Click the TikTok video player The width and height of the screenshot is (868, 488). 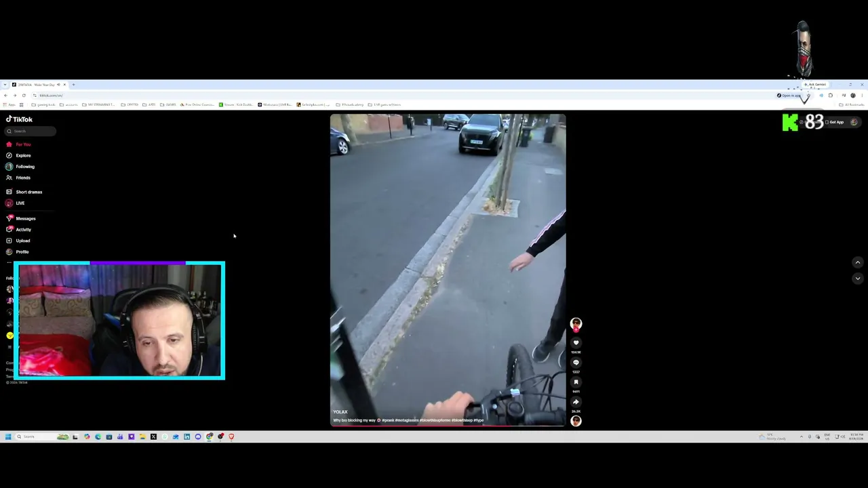click(448, 270)
